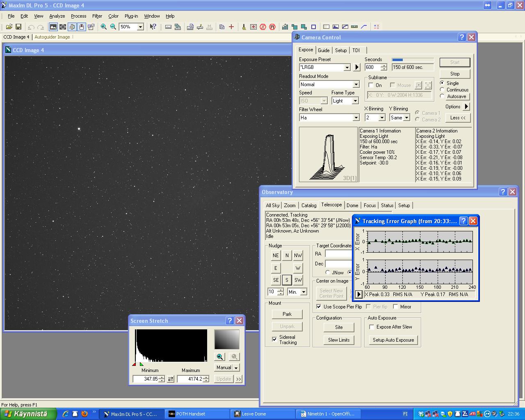Click the Zoom Out magnifier in toolbar
Viewport: 525px width, 420px height.
click(113, 27)
